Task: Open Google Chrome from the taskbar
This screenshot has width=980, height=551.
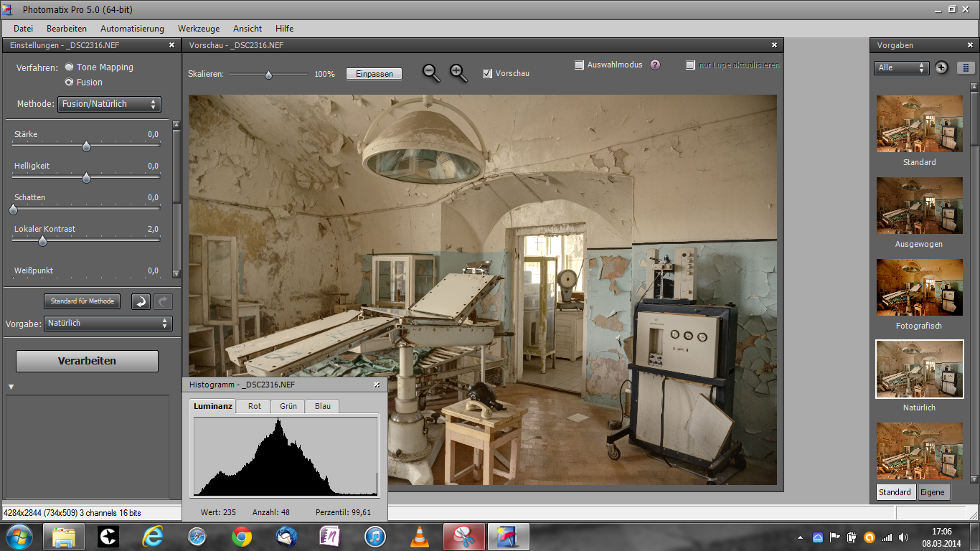Action: coord(242,537)
